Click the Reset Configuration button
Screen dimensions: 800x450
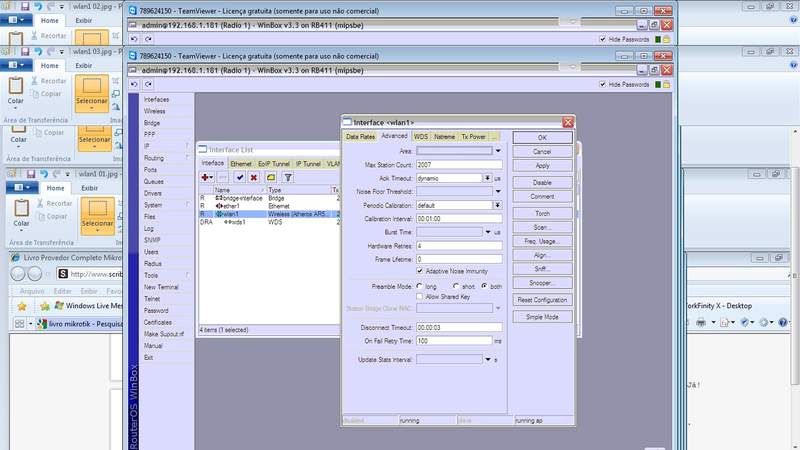(542, 300)
